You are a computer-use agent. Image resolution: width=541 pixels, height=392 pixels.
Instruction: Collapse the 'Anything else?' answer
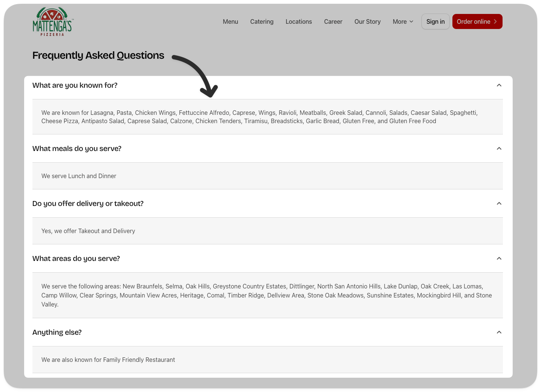(x=499, y=333)
